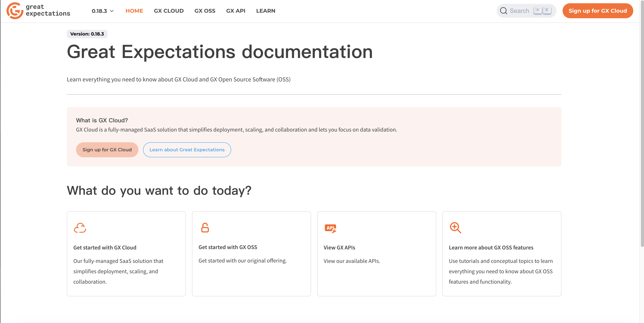Select the LEARN menu tab
Viewport: 644px width, 323px height.
pyautogui.click(x=266, y=11)
